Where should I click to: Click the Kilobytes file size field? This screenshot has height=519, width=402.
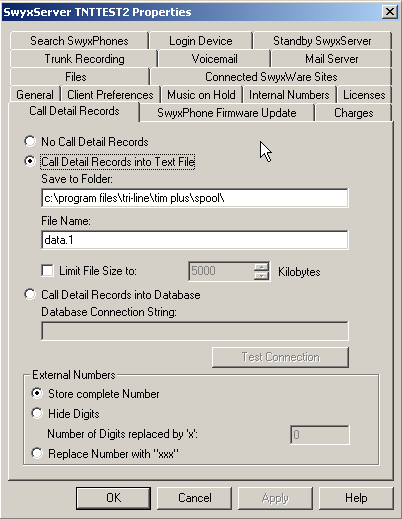click(221, 271)
